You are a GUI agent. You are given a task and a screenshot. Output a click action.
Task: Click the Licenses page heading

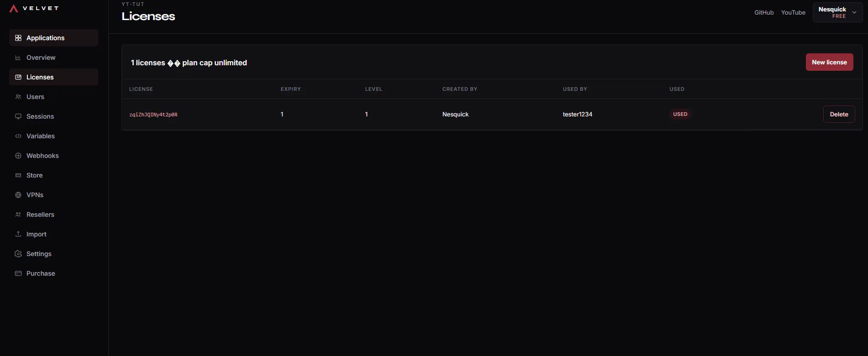click(148, 16)
